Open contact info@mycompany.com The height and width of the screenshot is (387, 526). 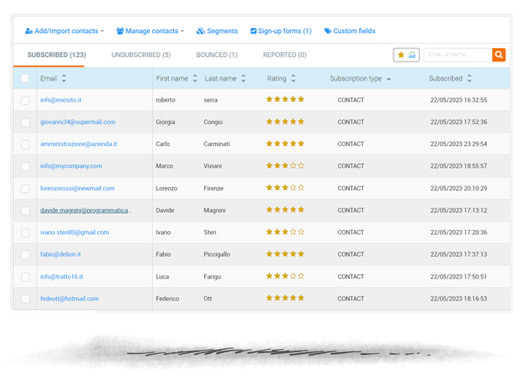click(71, 166)
